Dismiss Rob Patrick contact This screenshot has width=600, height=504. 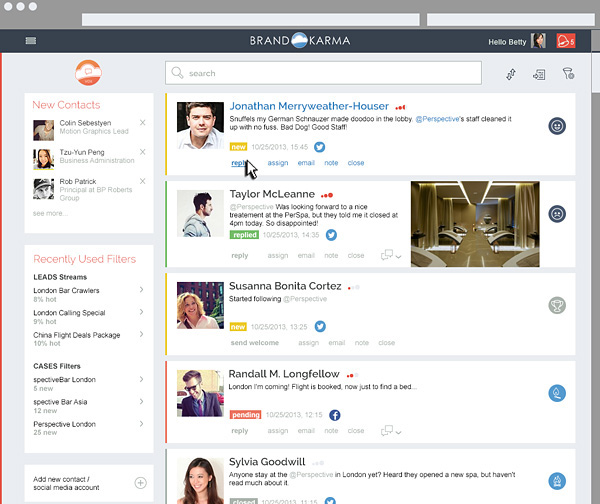142,181
